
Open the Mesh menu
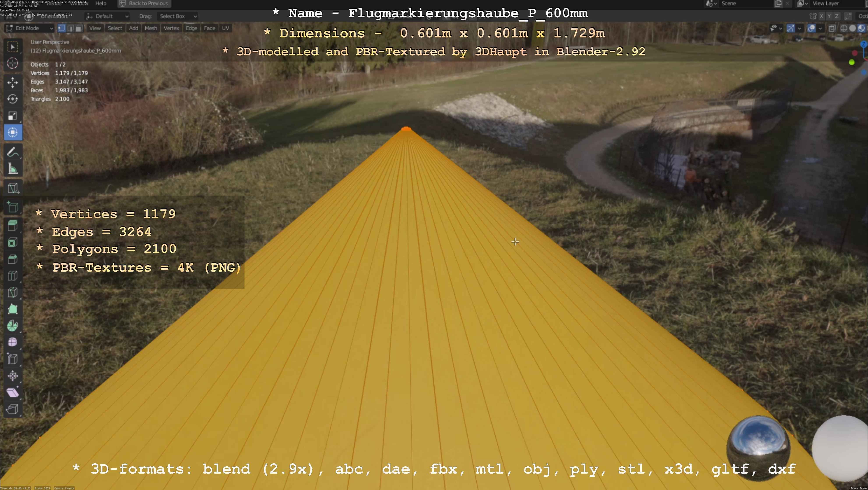pos(151,28)
